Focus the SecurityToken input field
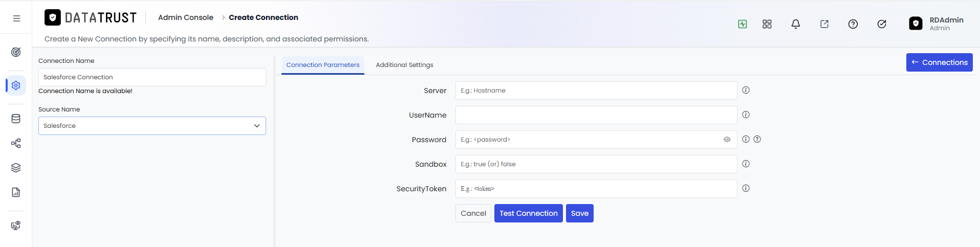The height and width of the screenshot is (247, 980). [x=596, y=189]
